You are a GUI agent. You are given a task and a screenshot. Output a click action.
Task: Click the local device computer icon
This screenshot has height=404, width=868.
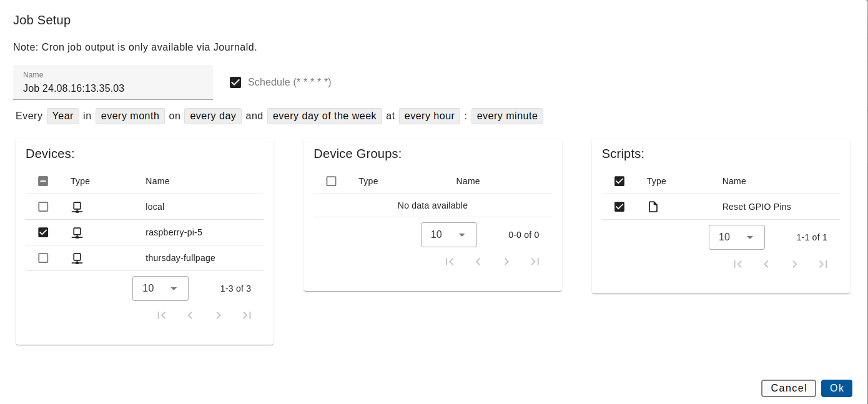click(77, 207)
